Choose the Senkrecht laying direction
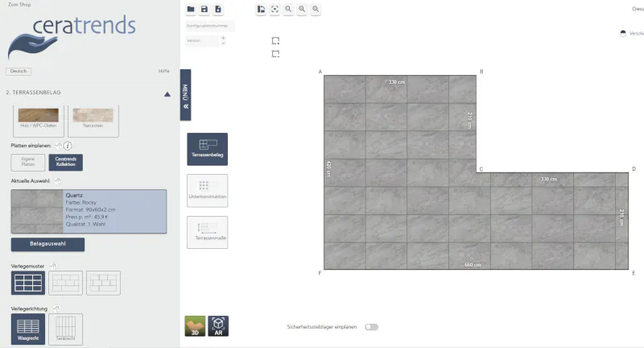Screen dimensions: 644x348 [65, 329]
